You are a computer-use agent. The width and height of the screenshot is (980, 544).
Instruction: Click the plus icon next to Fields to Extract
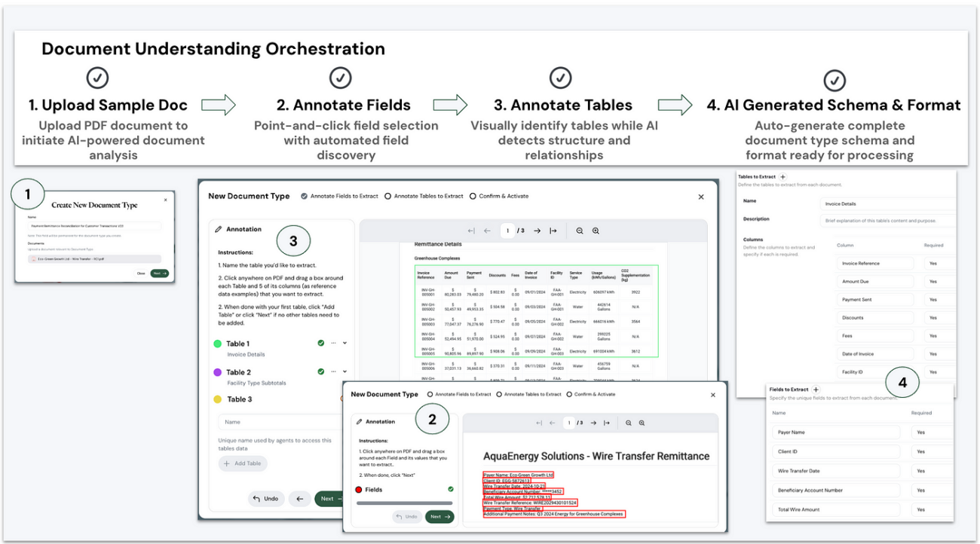coord(816,390)
